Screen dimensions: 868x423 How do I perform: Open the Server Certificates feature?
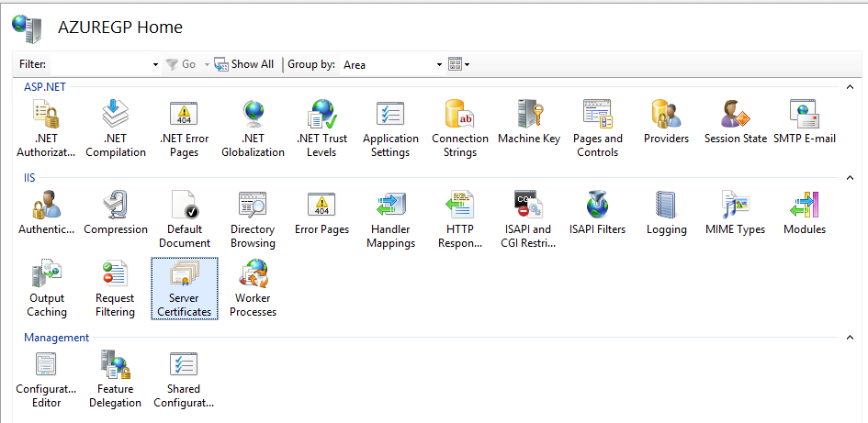(x=184, y=288)
